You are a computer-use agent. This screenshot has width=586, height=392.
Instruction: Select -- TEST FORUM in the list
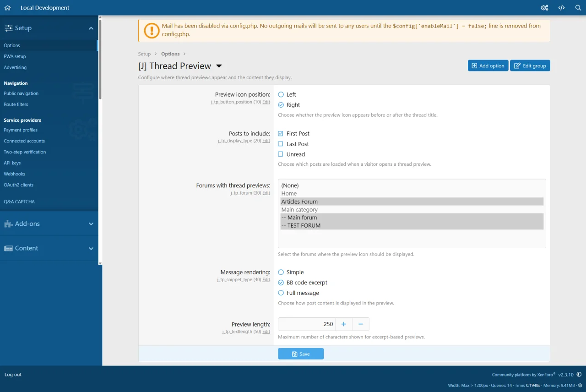tap(412, 225)
